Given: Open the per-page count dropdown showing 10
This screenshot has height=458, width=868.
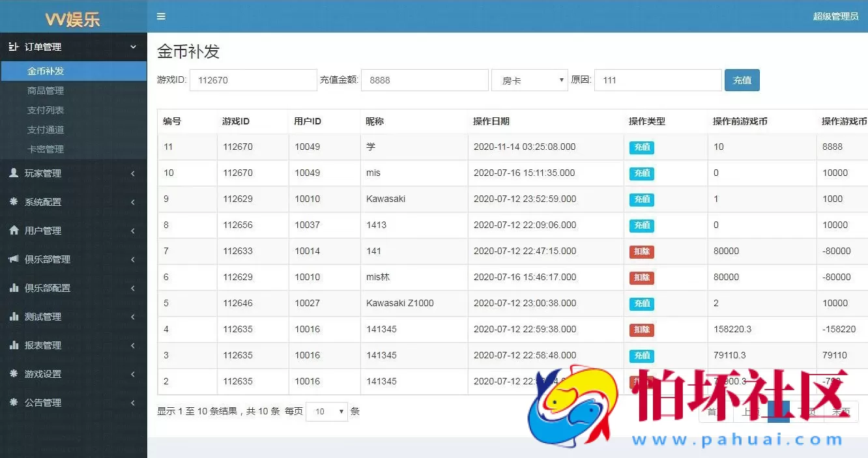Looking at the screenshot, I should pyautogui.click(x=326, y=411).
